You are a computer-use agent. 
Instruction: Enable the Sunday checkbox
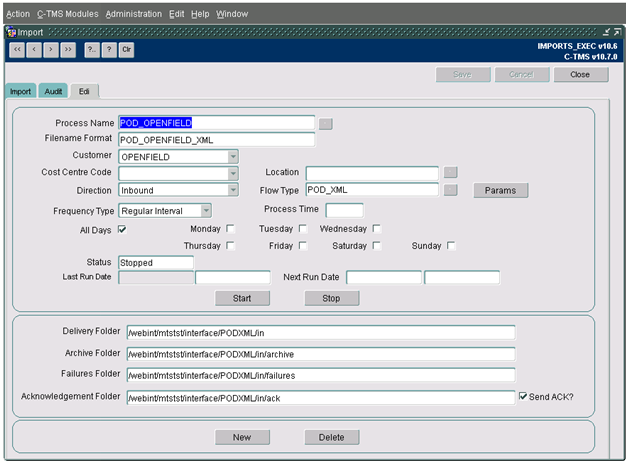coord(451,245)
